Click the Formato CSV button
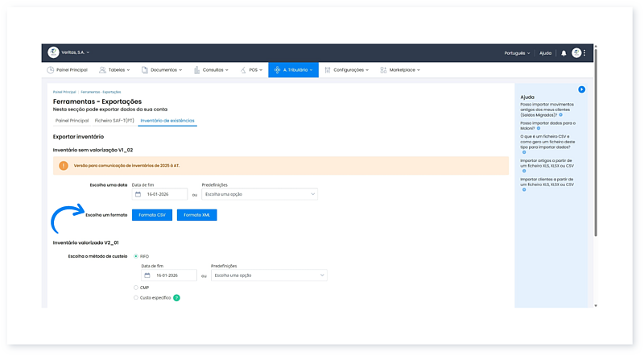 (x=152, y=215)
